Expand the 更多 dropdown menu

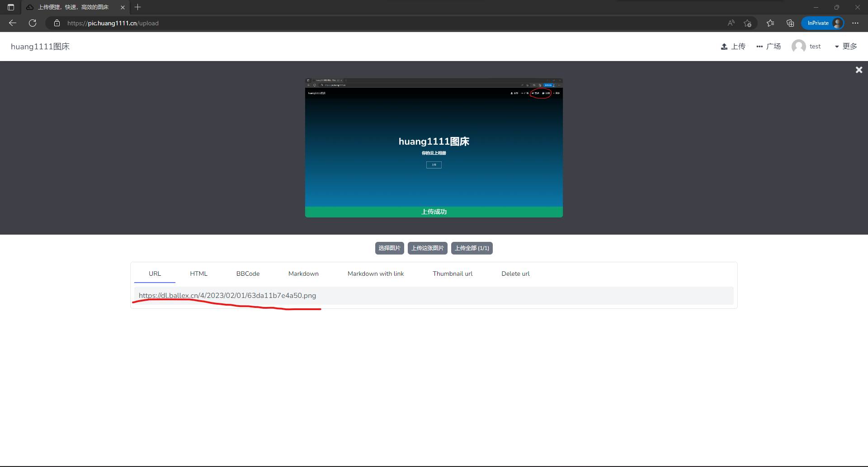845,46
